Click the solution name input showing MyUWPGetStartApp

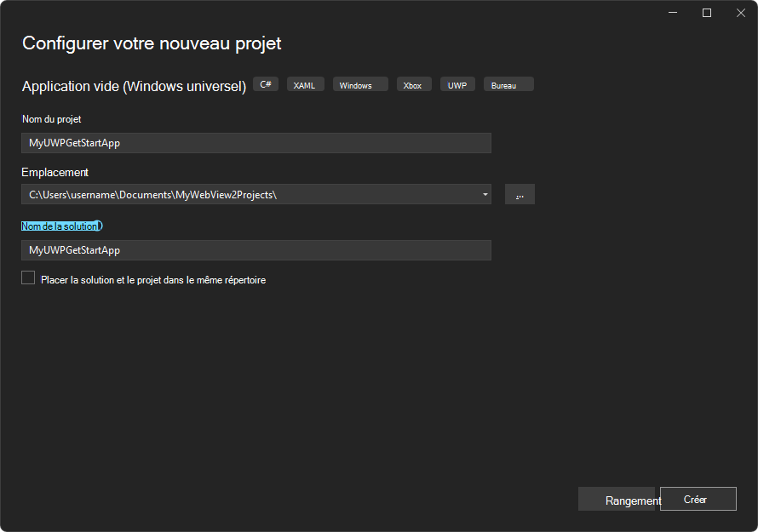pos(256,249)
